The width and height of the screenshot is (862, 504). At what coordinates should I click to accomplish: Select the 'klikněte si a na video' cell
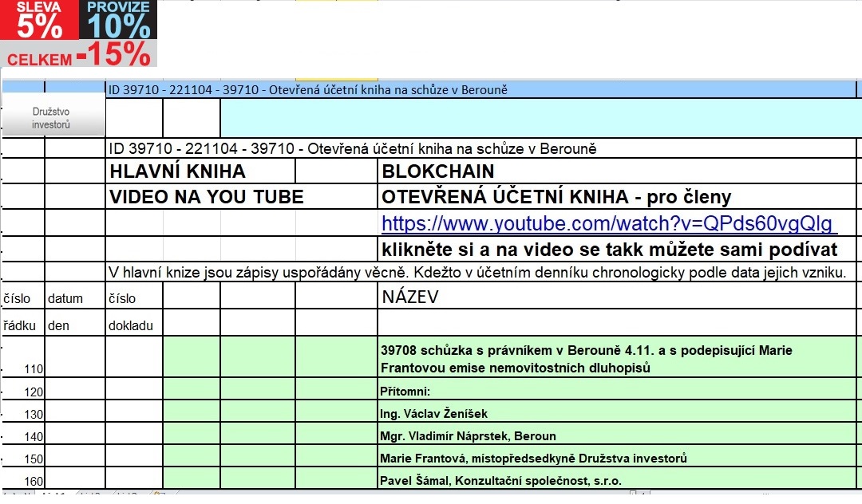617,250
